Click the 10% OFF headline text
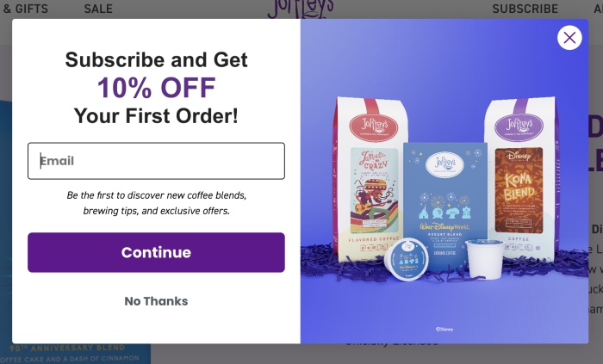Screen dimensions: 603x364 pos(156,88)
